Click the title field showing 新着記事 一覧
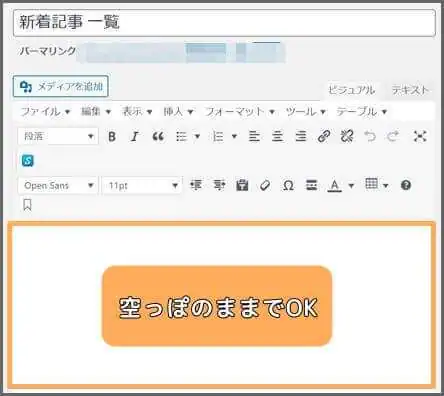This screenshot has height=396, width=444. coord(224,23)
